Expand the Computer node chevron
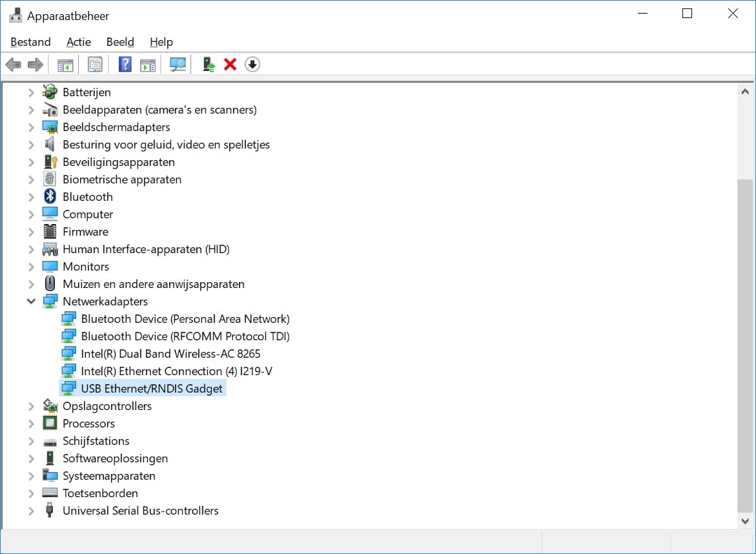Screen dimensions: 756x554 coord(31,214)
